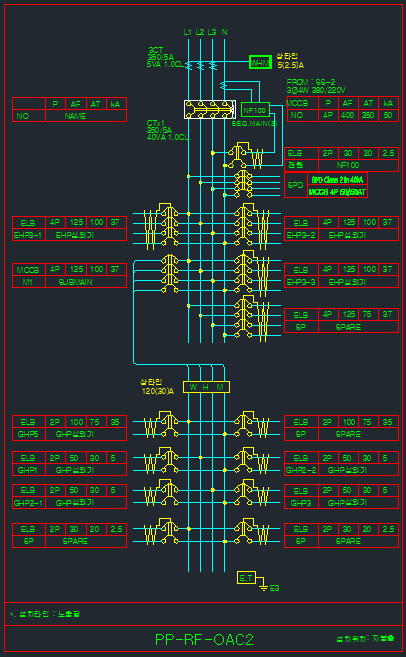Select the PP-RF-OAC2 panel title text

tap(204, 640)
